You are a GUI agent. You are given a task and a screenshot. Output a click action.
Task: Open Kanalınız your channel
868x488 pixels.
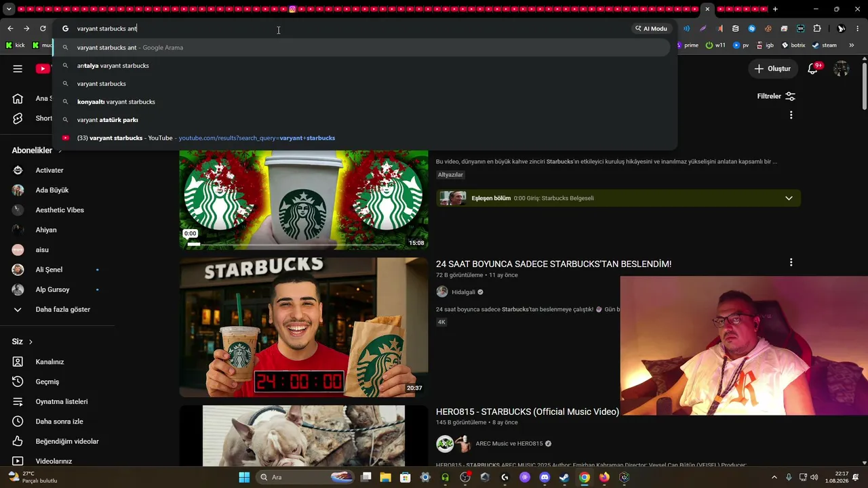coord(50,362)
